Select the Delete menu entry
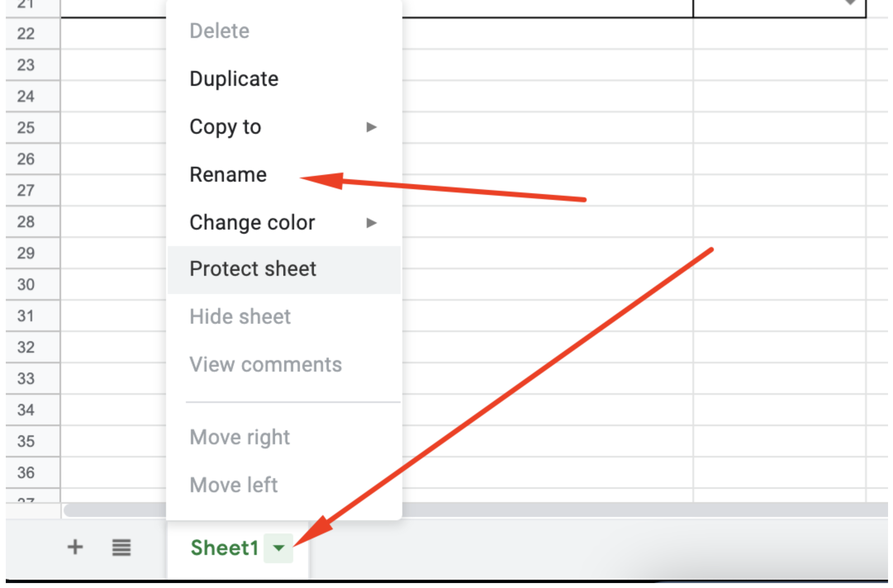This screenshot has height=588, width=893. [x=219, y=31]
